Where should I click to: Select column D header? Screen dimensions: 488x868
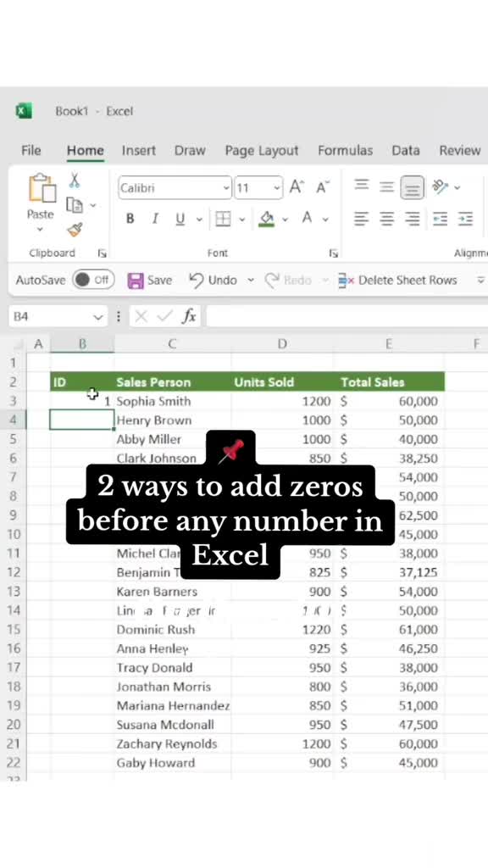282,344
